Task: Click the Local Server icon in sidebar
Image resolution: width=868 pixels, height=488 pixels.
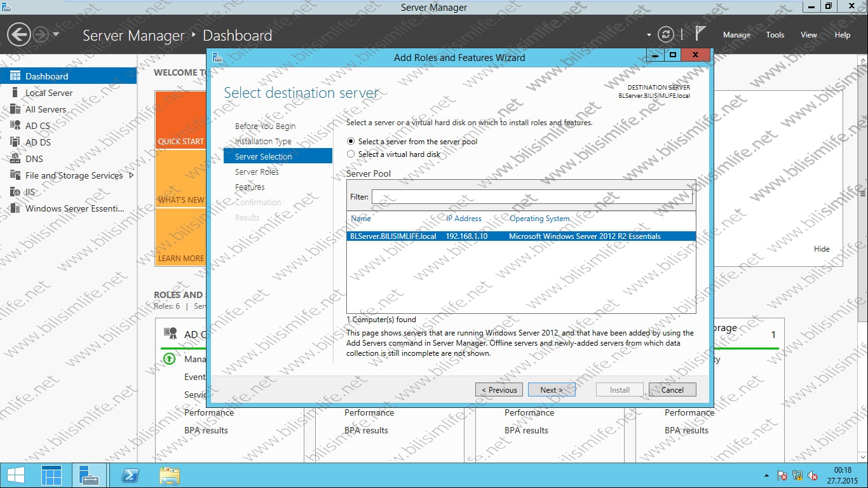Action: [x=15, y=93]
